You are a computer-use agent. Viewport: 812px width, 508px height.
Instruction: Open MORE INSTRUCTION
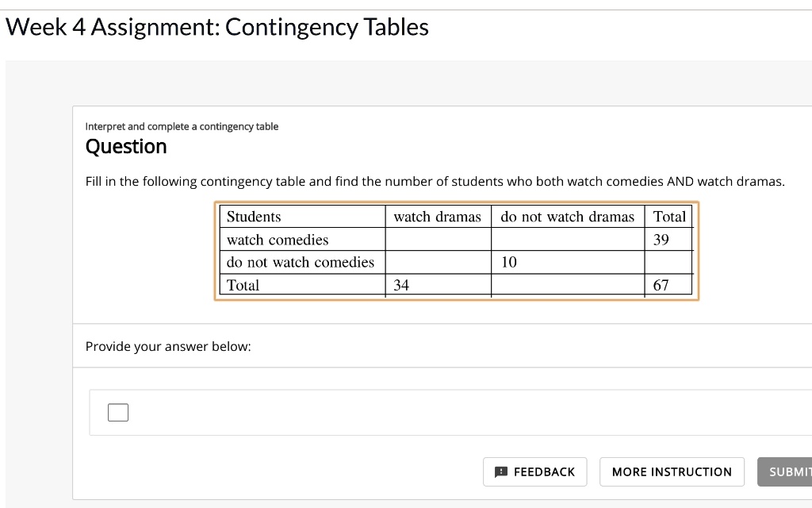(672, 471)
